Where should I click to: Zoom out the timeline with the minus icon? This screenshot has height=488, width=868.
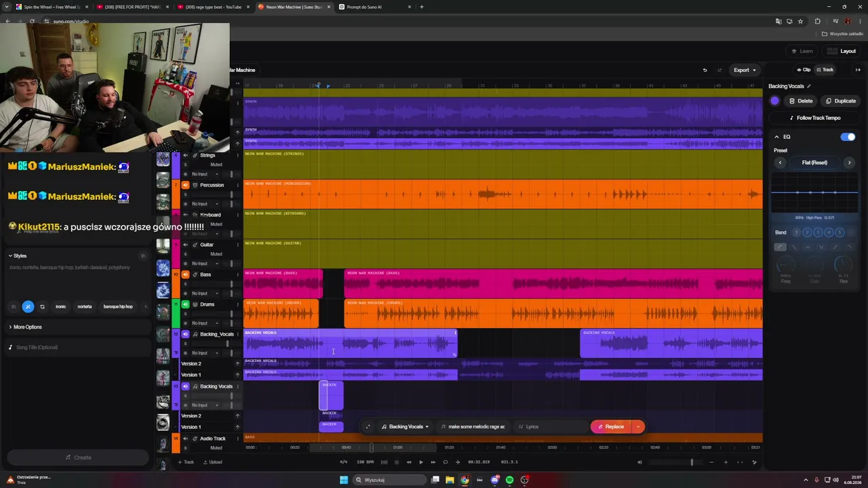pyautogui.click(x=711, y=462)
